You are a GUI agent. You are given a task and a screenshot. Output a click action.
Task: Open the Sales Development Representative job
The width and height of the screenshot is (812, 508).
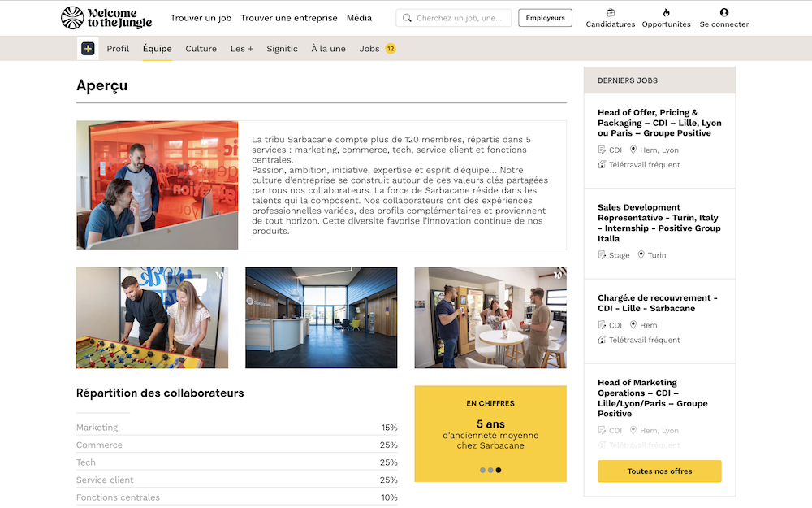coord(659,223)
